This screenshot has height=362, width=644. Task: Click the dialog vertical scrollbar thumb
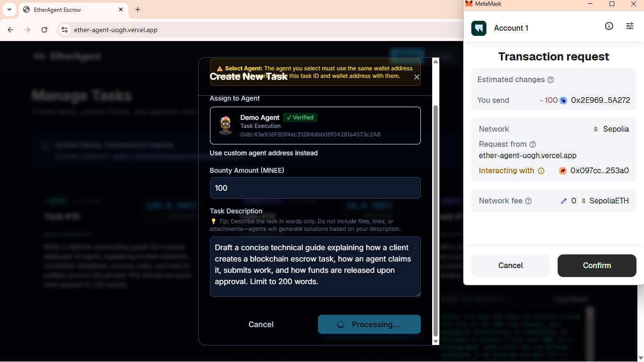pyautogui.click(x=436, y=220)
